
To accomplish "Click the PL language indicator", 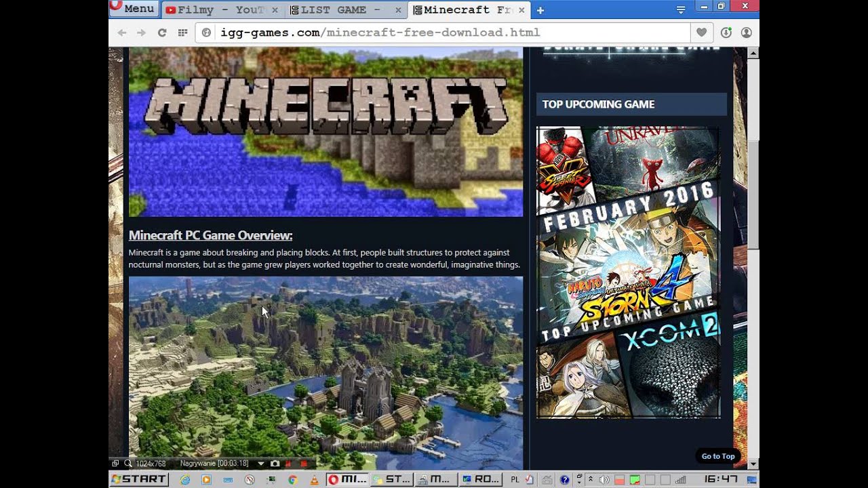I will (x=515, y=480).
